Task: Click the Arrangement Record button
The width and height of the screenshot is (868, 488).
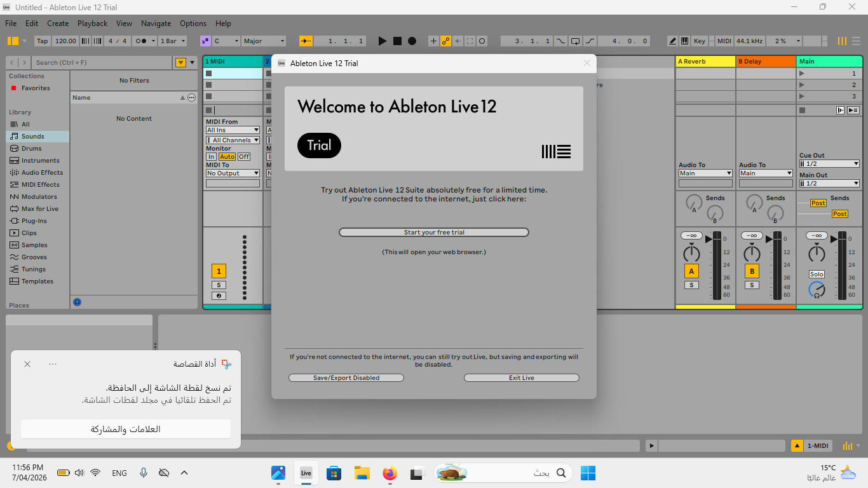Action: pos(412,41)
